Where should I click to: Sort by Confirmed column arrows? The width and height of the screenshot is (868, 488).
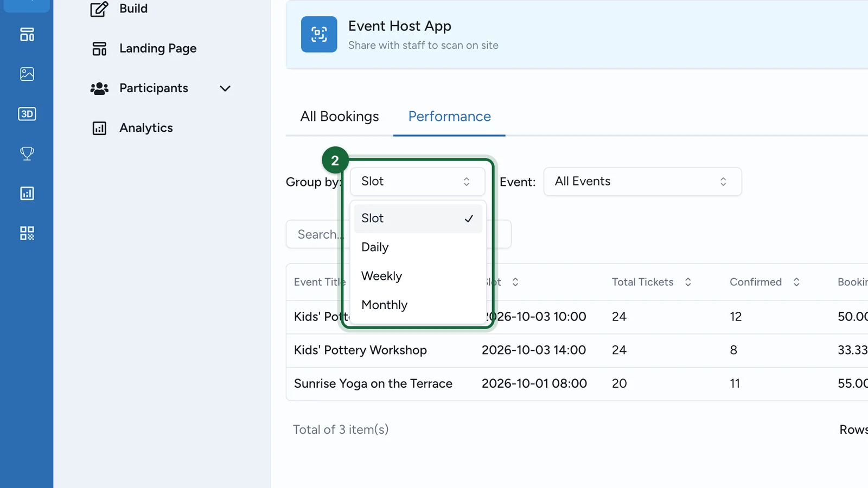[x=796, y=282]
